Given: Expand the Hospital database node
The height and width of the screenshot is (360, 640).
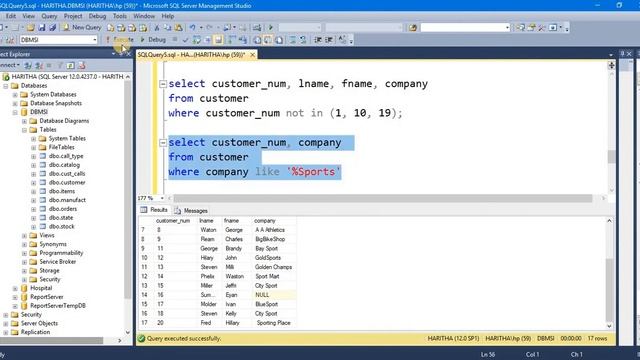Looking at the screenshot, I should tap(15, 288).
